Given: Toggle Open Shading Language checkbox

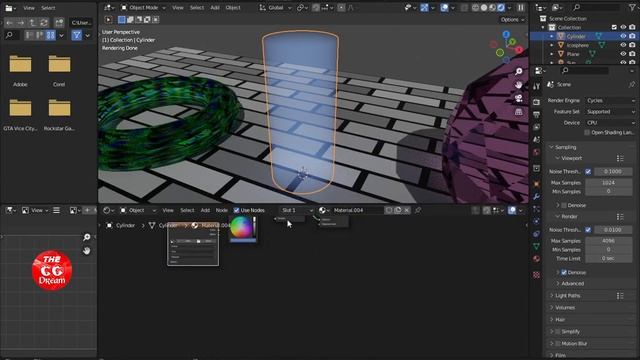Looking at the screenshot, I should point(587,133).
